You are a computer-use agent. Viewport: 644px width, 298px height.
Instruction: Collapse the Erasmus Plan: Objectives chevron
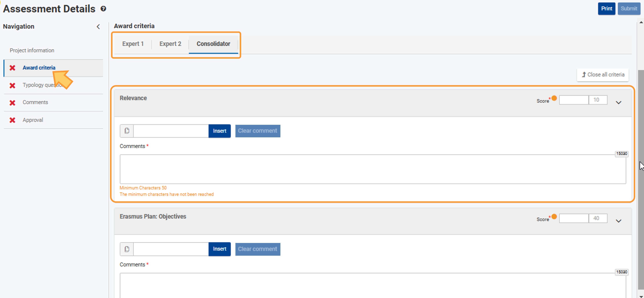[618, 221]
